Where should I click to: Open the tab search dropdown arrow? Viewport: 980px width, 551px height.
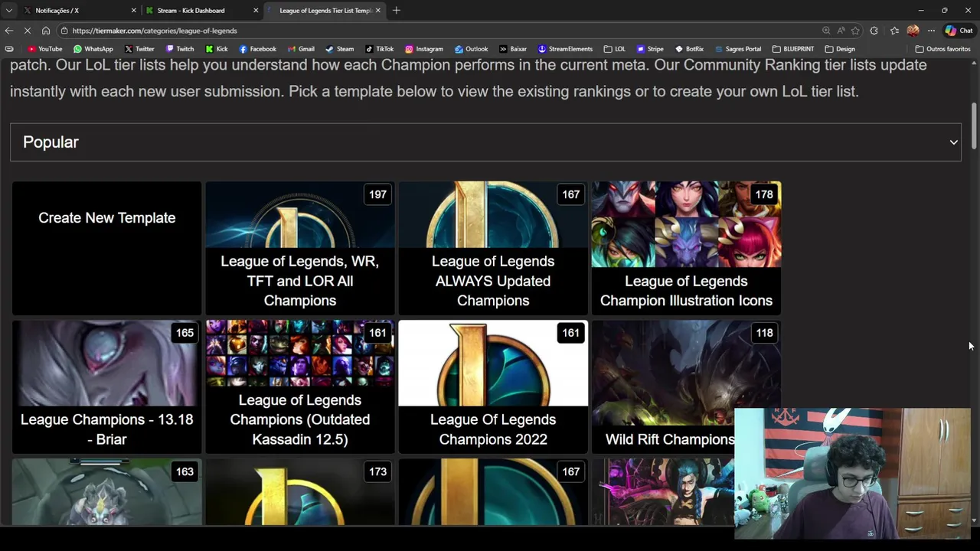click(8, 11)
